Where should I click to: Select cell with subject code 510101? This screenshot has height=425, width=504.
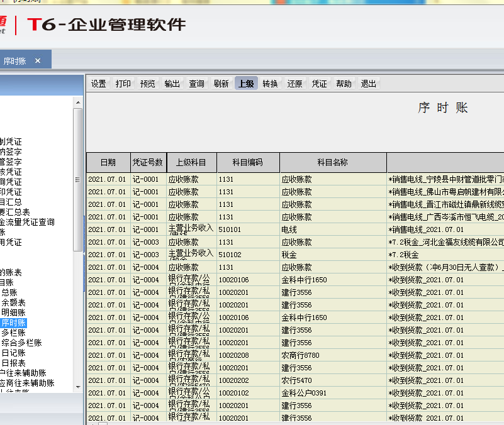coord(248,229)
